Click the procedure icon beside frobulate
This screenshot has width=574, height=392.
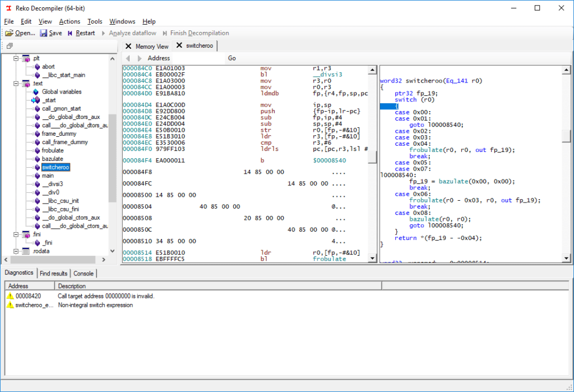click(36, 150)
